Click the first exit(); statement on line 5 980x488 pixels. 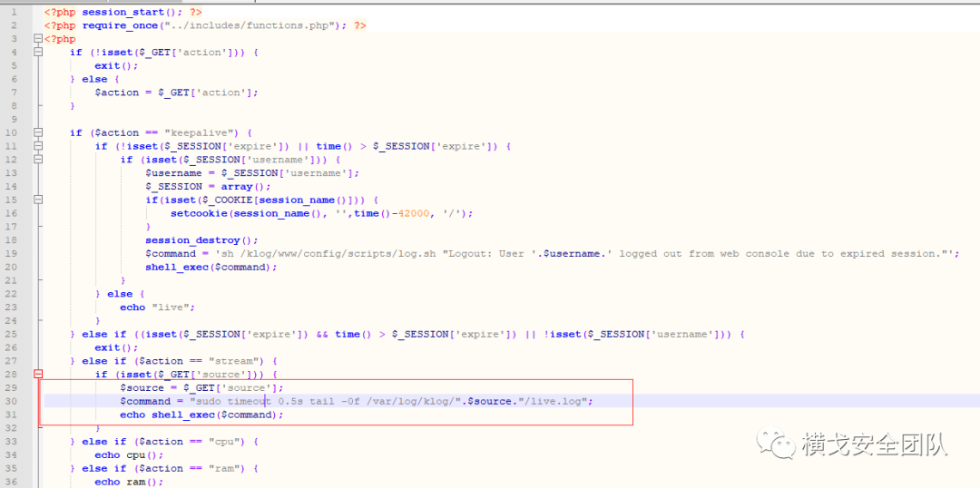[x=116, y=65]
